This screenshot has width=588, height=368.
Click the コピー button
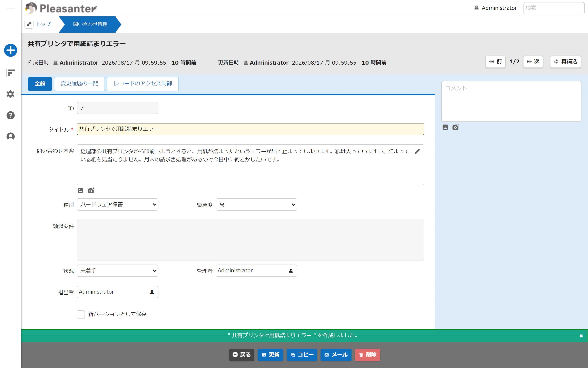coord(302,355)
